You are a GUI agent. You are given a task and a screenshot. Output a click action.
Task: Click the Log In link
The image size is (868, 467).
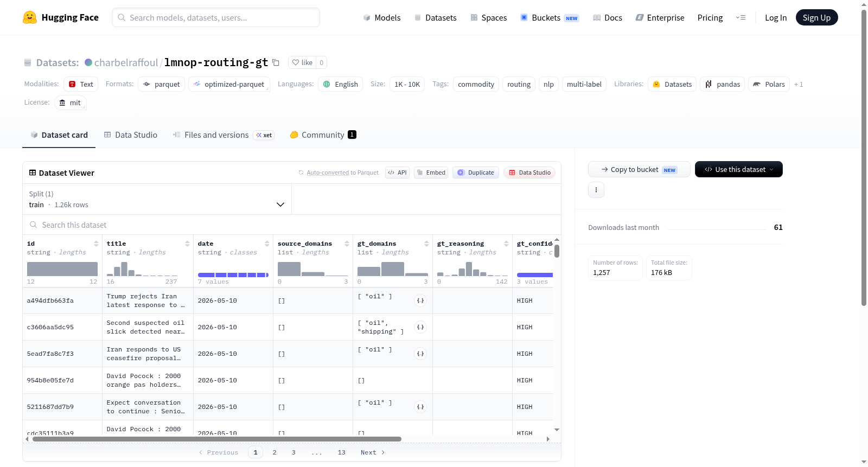pos(776,17)
